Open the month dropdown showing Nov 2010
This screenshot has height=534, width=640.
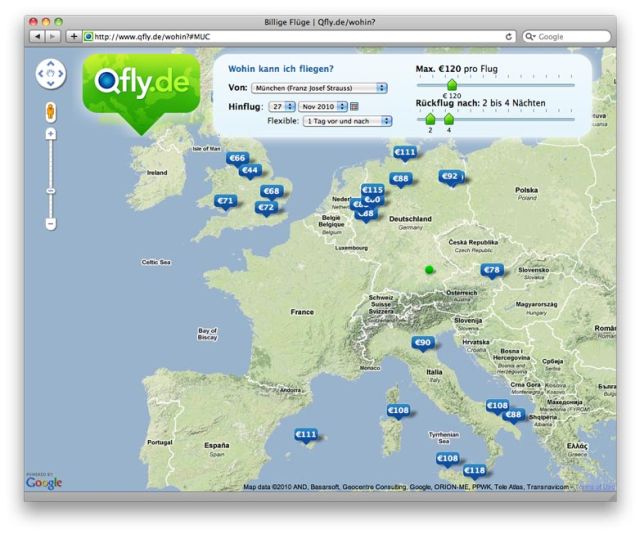323,107
